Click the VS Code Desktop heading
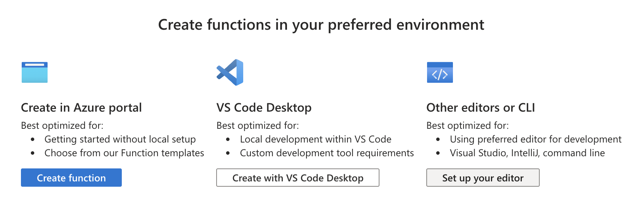 coord(264,108)
